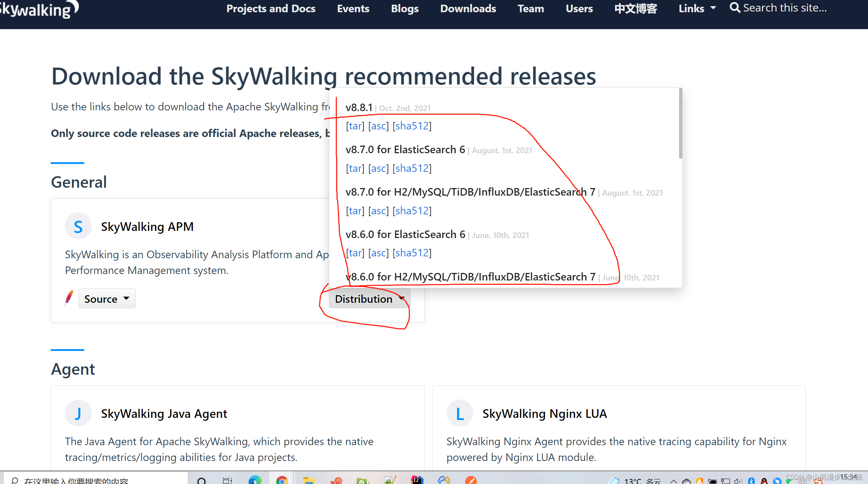The width and height of the screenshot is (868, 484).
Task: Click the SkyWalking logo at top left
Action: (39, 9)
